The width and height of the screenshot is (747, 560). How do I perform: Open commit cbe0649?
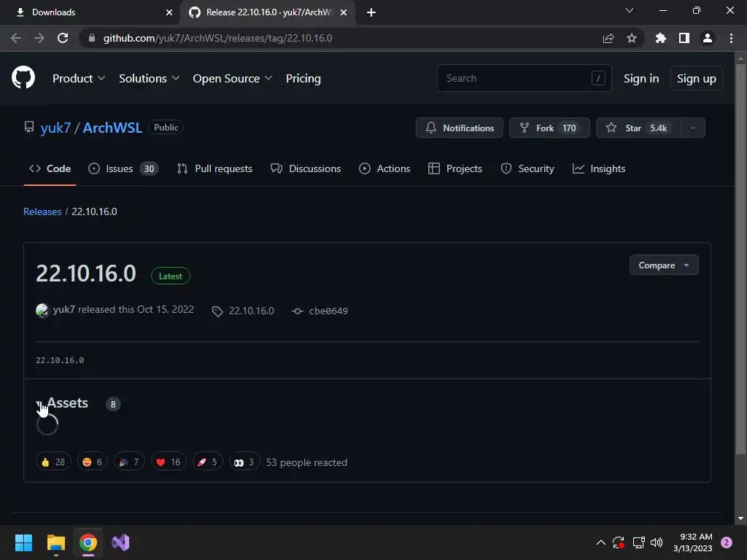pyautogui.click(x=320, y=311)
